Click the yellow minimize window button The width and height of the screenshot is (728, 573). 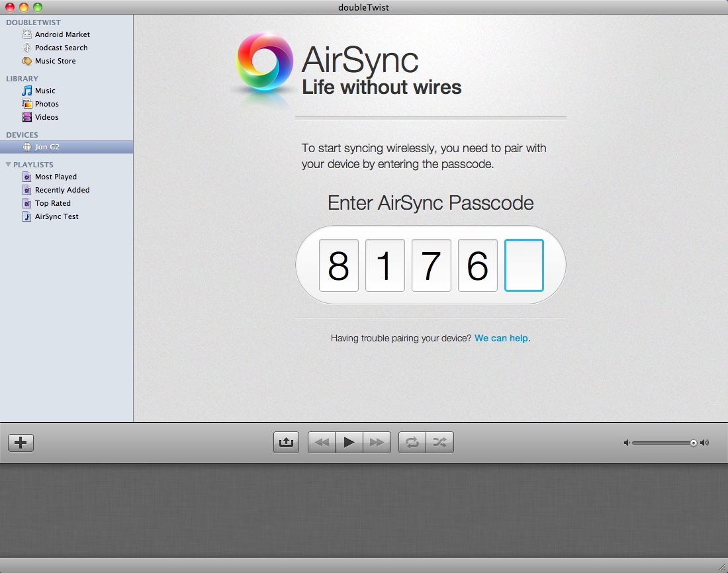(x=24, y=7)
